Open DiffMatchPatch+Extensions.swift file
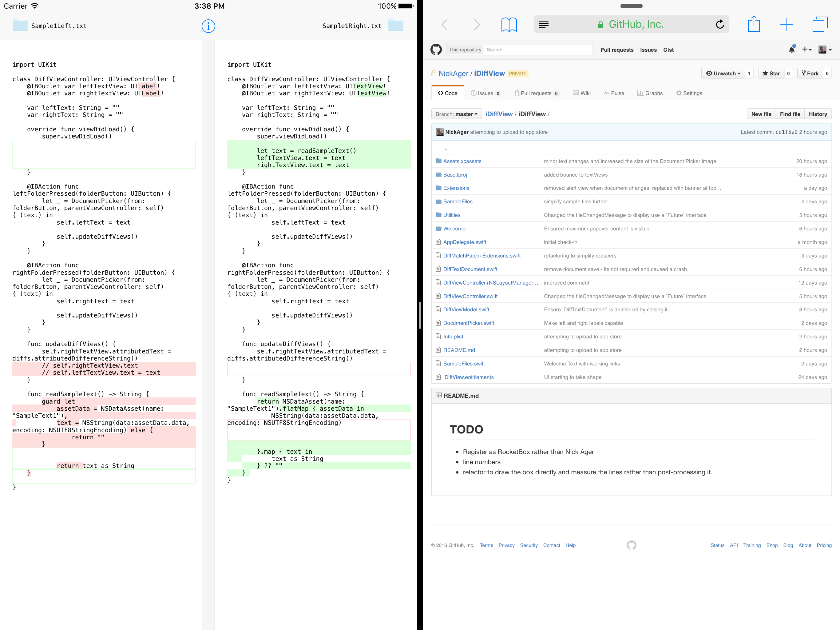 (x=481, y=256)
